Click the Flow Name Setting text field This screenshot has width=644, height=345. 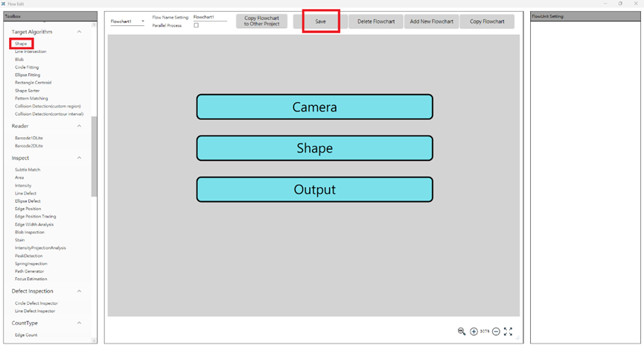(x=209, y=16)
